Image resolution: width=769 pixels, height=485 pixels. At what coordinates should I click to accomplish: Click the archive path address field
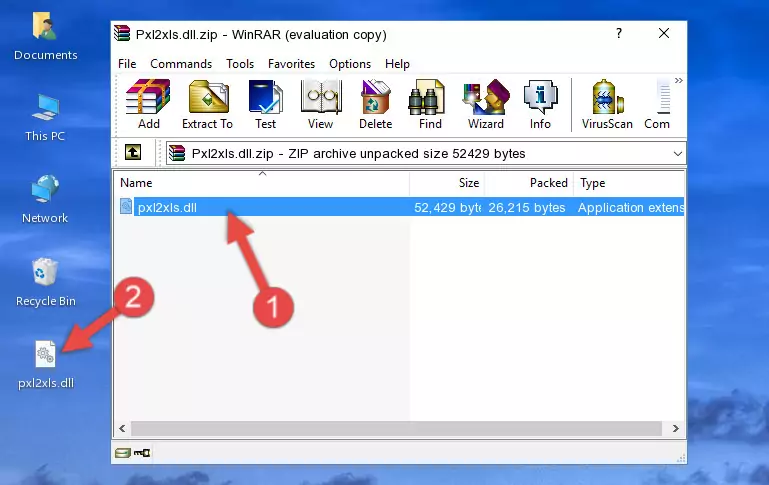[x=426, y=153]
